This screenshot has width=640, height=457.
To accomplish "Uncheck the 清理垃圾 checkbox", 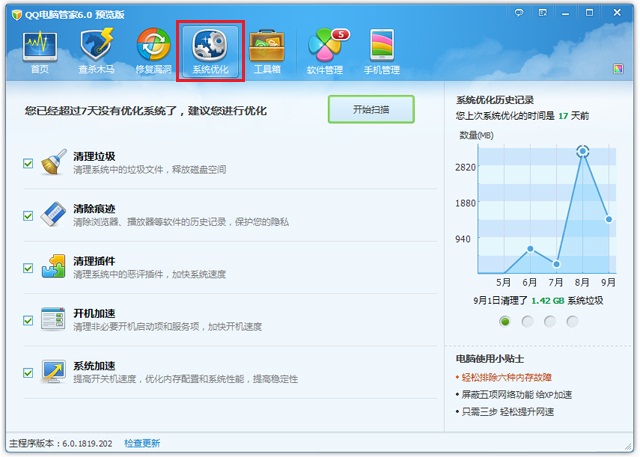I will pos(28,163).
